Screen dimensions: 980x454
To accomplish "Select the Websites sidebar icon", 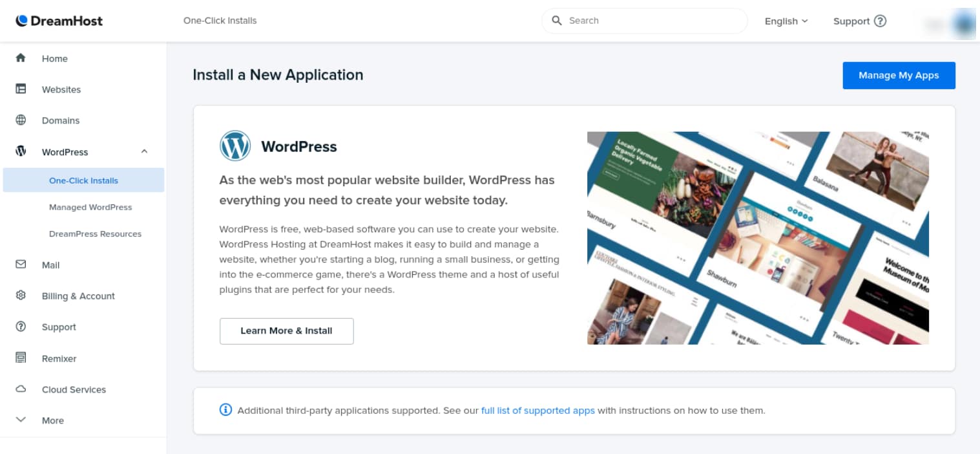I will (x=20, y=89).
